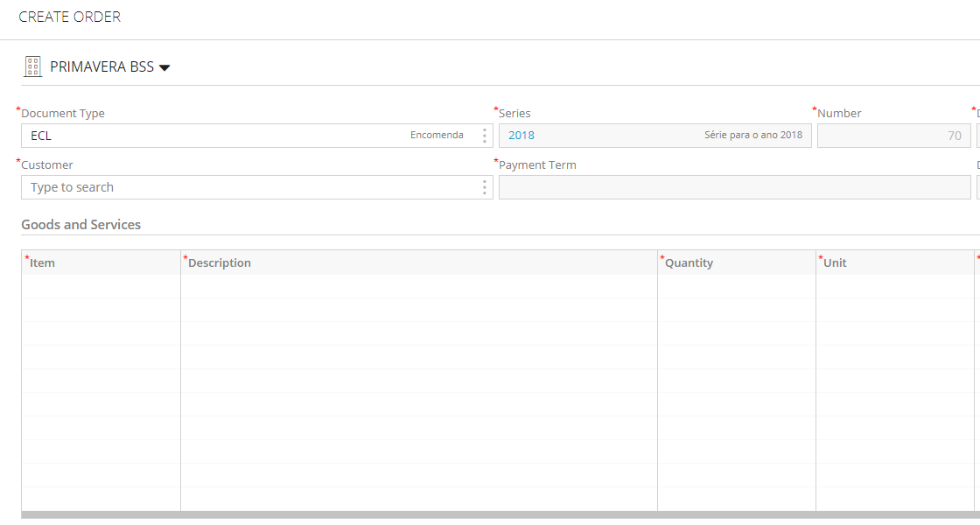The image size is (980, 525).
Task: Click the 2018 series link
Action: coord(521,135)
